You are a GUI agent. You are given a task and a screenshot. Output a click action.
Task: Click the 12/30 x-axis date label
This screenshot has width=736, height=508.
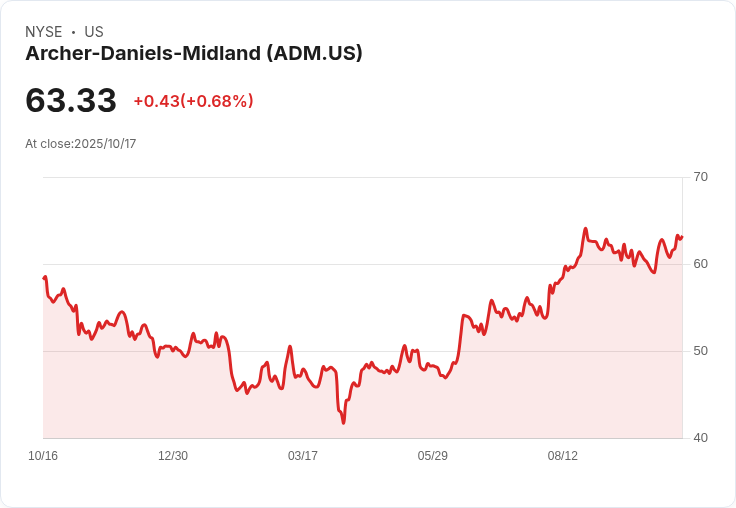(173, 456)
